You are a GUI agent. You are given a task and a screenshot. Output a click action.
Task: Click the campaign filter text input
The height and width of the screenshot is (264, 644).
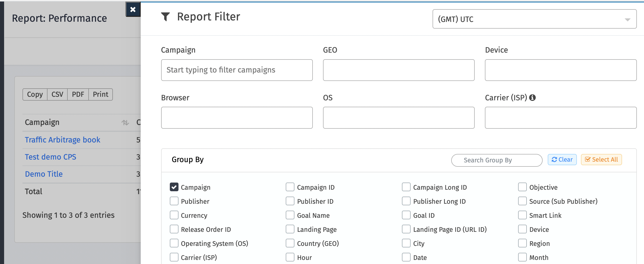coord(237,70)
